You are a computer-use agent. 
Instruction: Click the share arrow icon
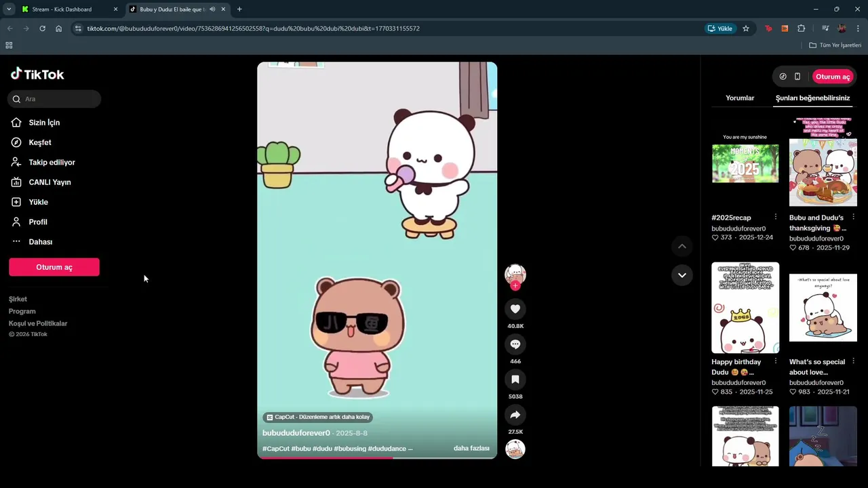(x=515, y=415)
